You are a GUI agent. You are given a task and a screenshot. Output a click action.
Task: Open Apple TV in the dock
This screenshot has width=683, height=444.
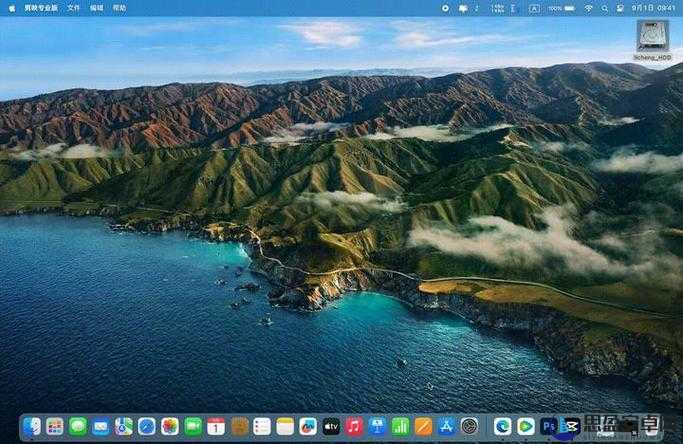click(x=331, y=427)
